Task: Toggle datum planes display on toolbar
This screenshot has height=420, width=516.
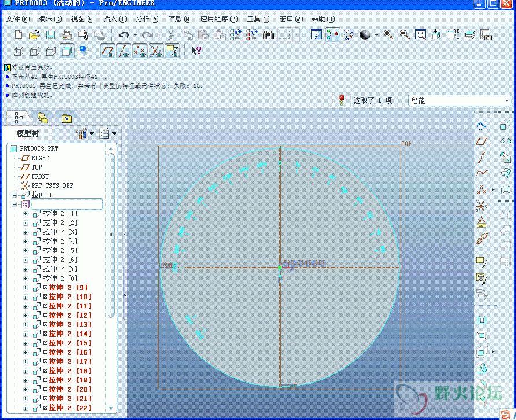Action: click(107, 51)
